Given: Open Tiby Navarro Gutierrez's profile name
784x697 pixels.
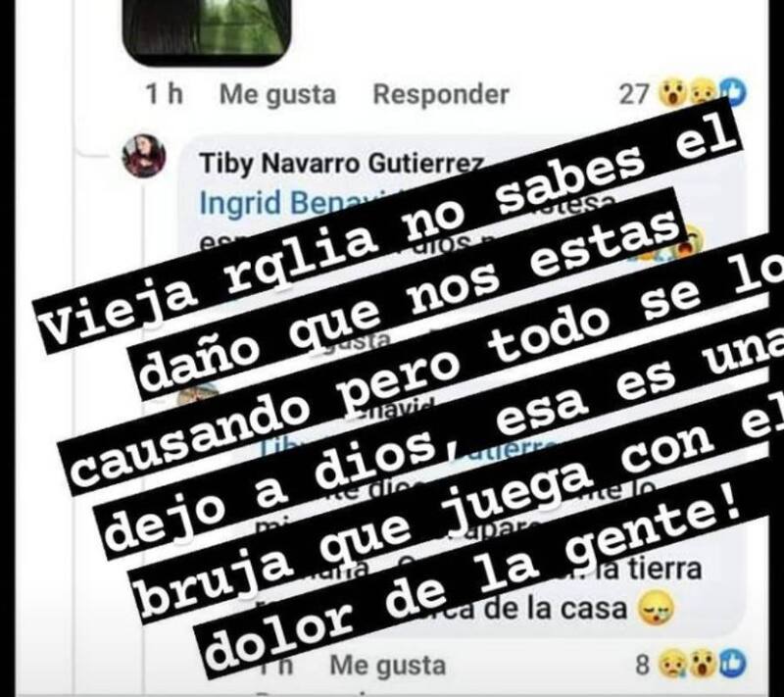Looking at the screenshot, I should tap(341, 164).
